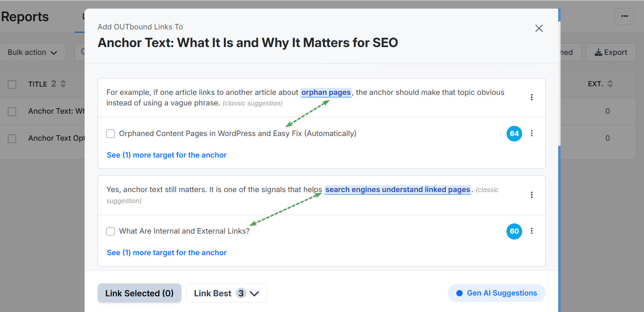Sort by EXT. column arrows

coord(610,84)
